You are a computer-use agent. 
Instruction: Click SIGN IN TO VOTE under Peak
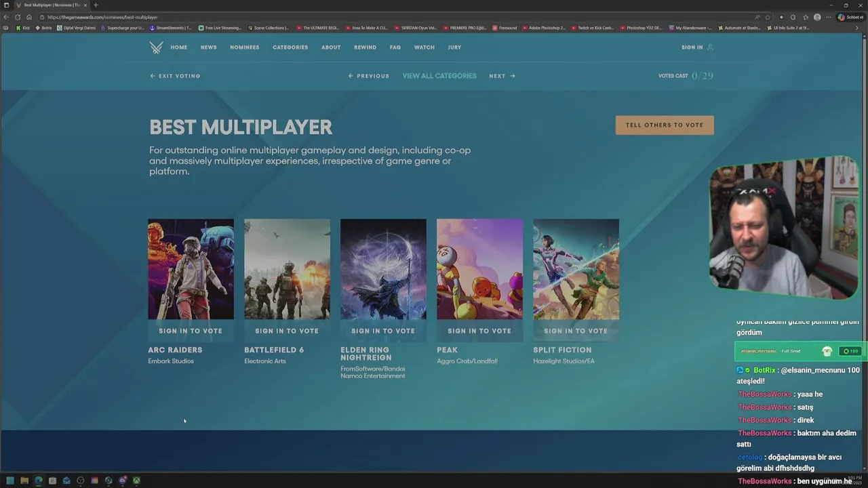pos(479,331)
